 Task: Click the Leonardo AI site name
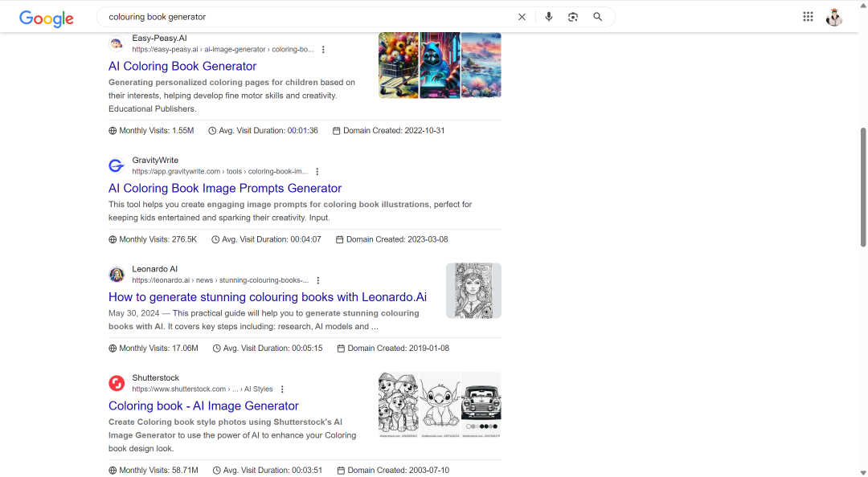point(154,270)
